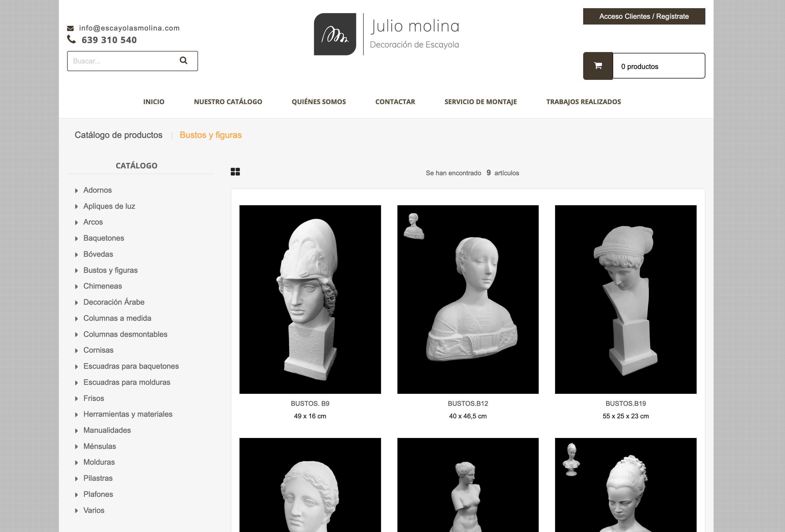Select Columnas desmontables category
This screenshot has width=785, height=532.
(x=125, y=334)
